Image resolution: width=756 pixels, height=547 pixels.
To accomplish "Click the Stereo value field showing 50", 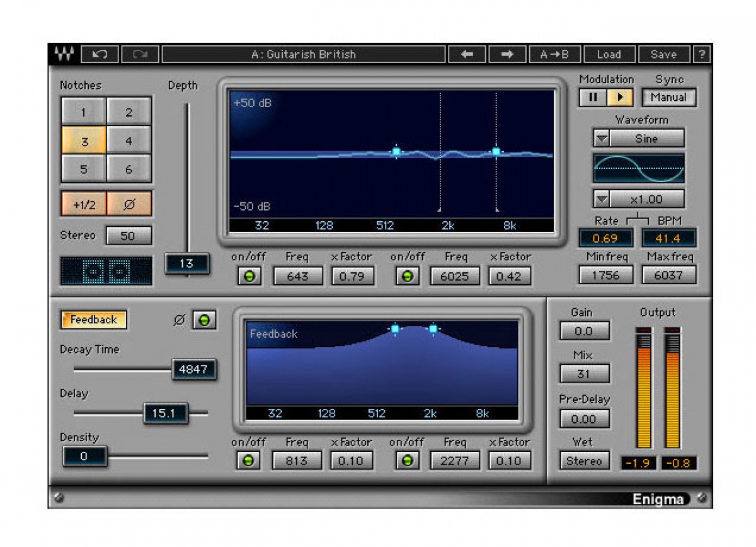I will pyautogui.click(x=129, y=236).
